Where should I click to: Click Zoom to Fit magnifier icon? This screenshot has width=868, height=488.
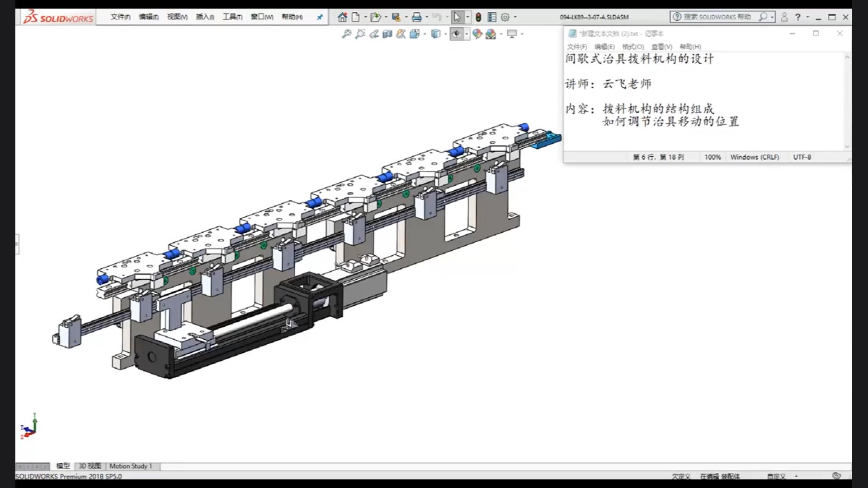(346, 34)
